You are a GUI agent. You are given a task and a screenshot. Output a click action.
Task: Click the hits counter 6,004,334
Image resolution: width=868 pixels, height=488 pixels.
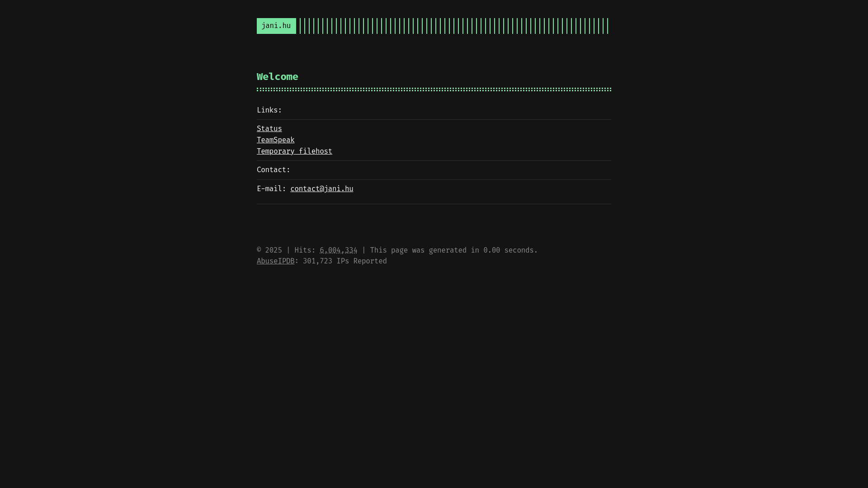click(x=339, y=250)
